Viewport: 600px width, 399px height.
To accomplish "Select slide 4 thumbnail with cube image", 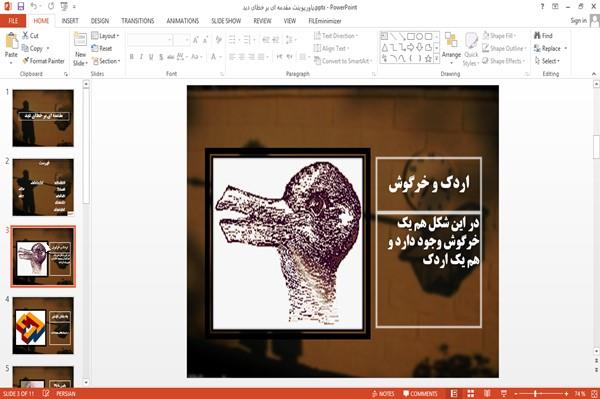I will pyautogui.click(x=43, y=326).
